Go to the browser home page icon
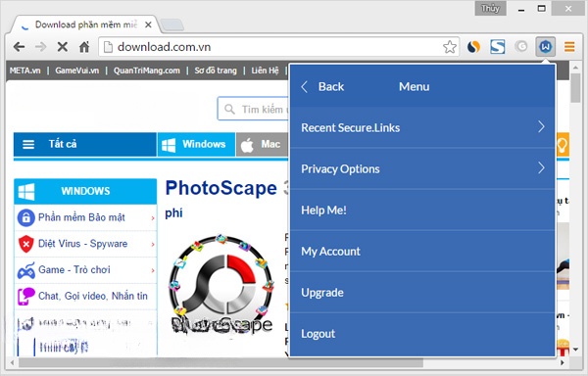Image resolution: width=588 pixels, height=376 pixels. pos(84,47)
